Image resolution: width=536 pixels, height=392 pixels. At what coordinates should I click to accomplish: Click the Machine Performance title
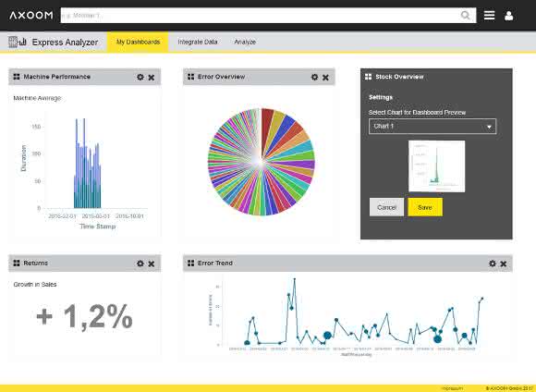click(x=57, y=77)
